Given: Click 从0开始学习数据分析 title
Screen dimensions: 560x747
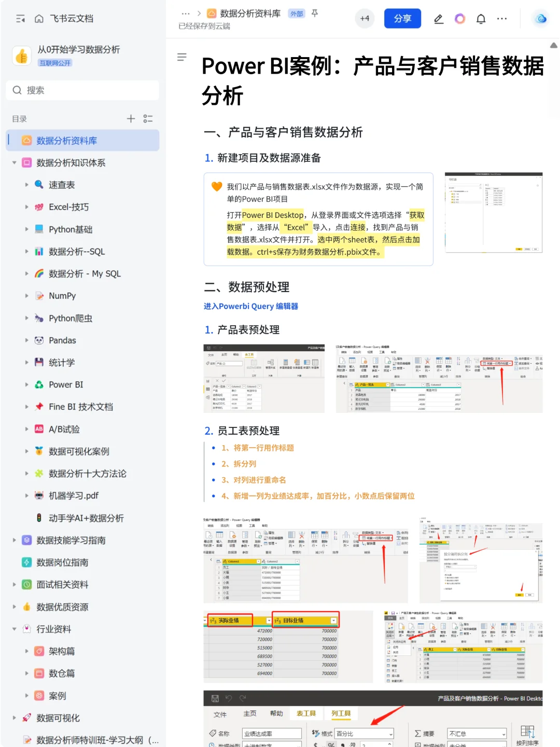Looking at the screenshot, I should 79,50.
